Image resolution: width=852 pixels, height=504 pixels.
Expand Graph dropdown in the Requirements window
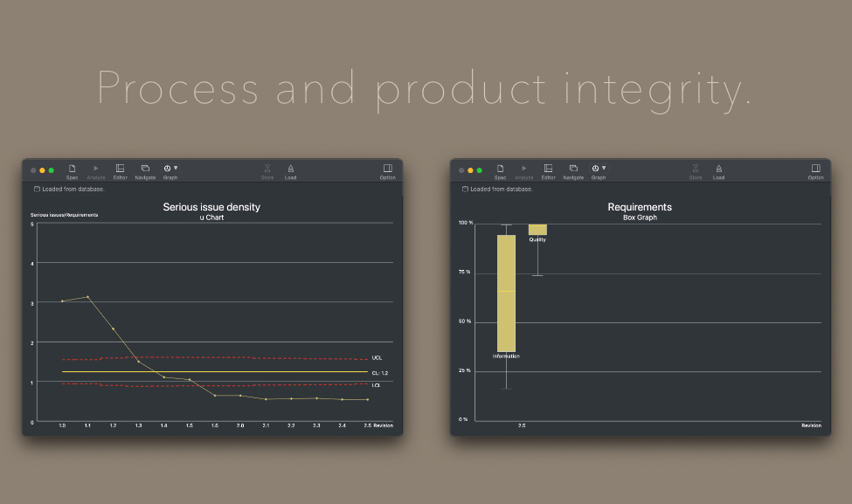599,169
